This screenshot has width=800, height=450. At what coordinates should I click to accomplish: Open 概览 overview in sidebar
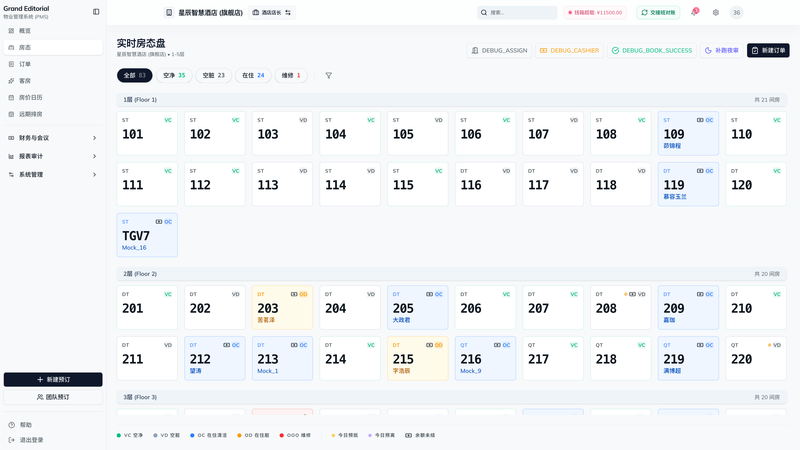click(x=53, y=31)
